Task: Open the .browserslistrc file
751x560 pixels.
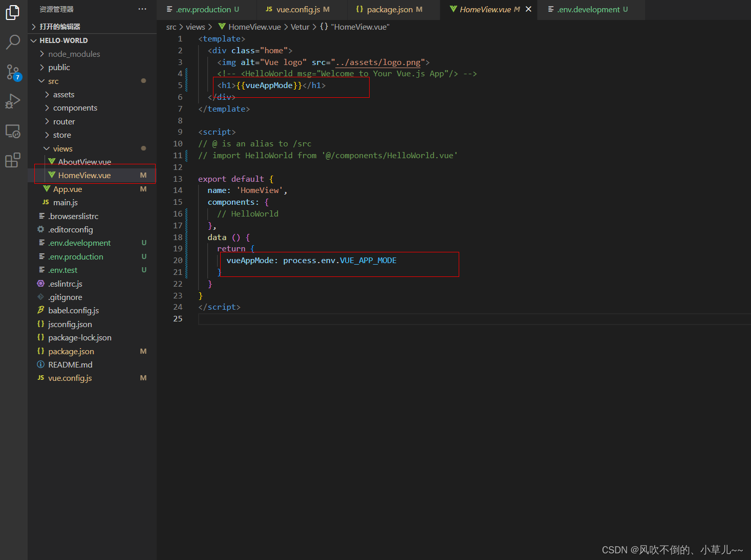Action: click(x=92, y=217)
